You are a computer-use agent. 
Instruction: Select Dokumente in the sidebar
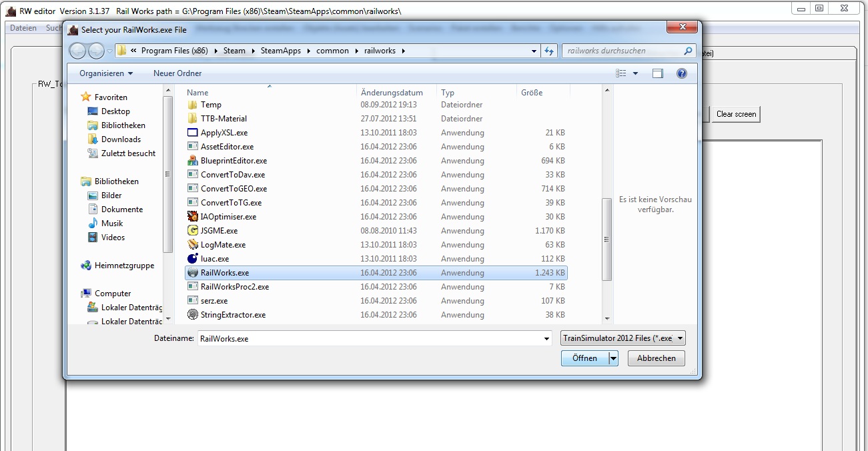pyautogui.click(x=122, y=209)
